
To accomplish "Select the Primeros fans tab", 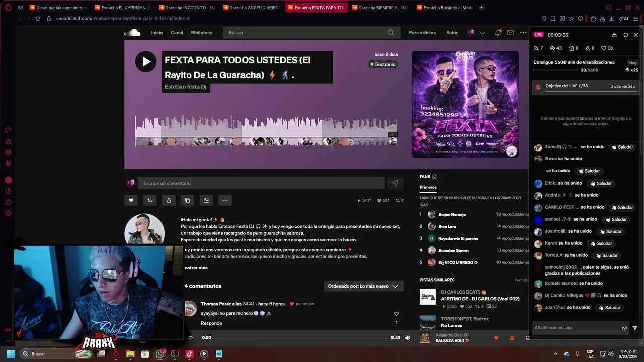I will pos(428,187).
